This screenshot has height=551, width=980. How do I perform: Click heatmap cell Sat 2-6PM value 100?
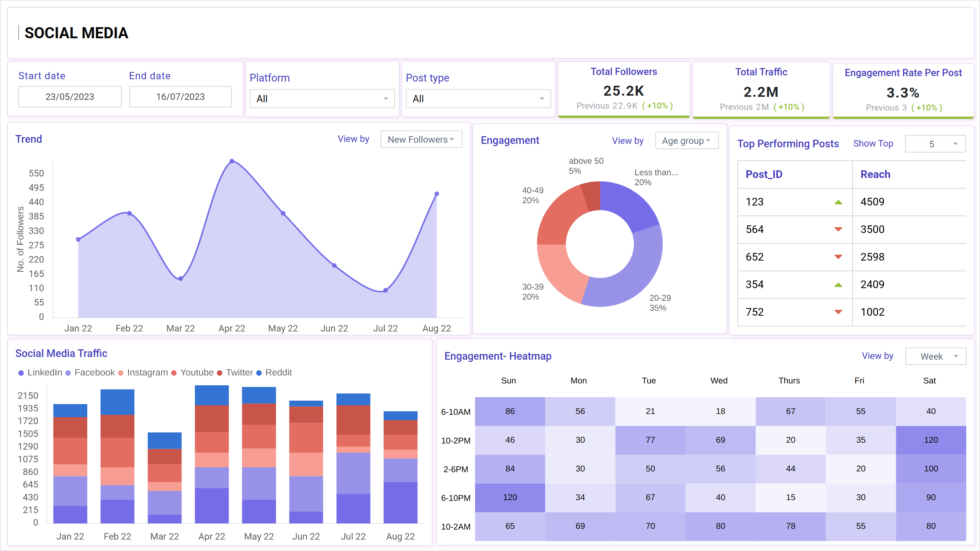click(x=931, y=469)
